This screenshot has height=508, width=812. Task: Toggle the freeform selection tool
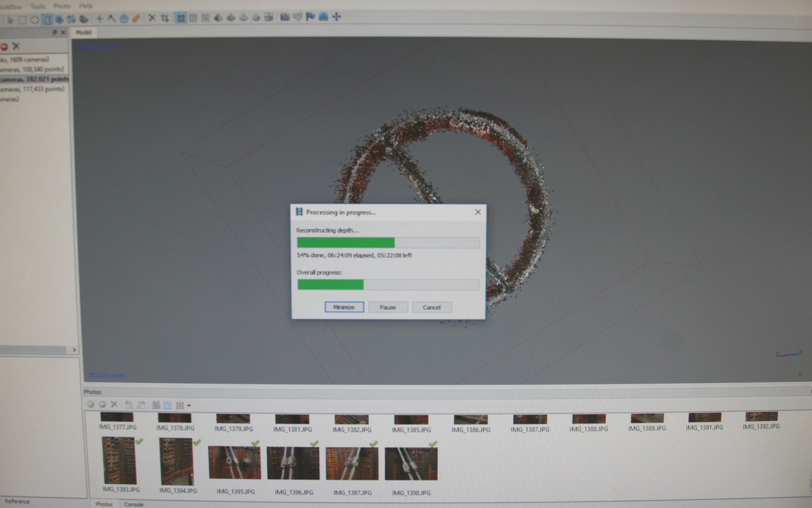47,20
